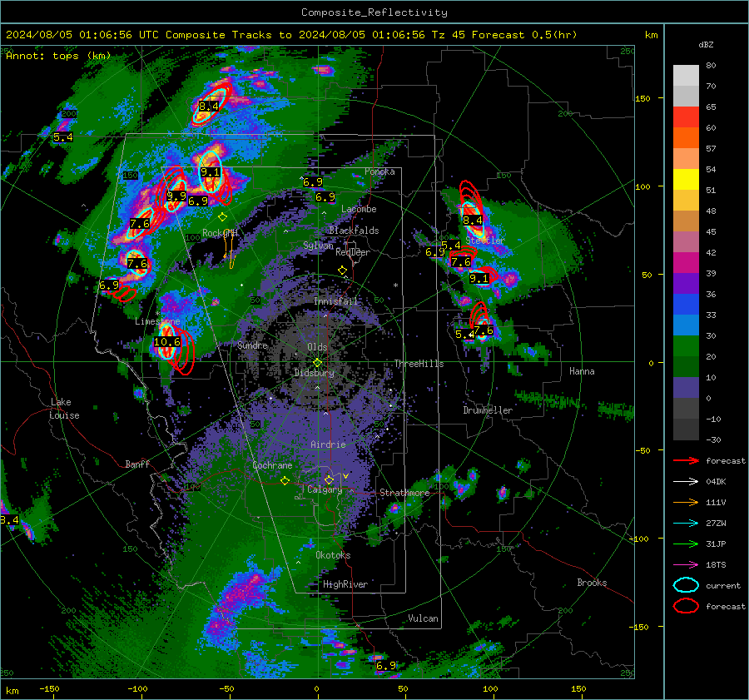
Task: Click the Lake Louise label
Action: [64, 409]
